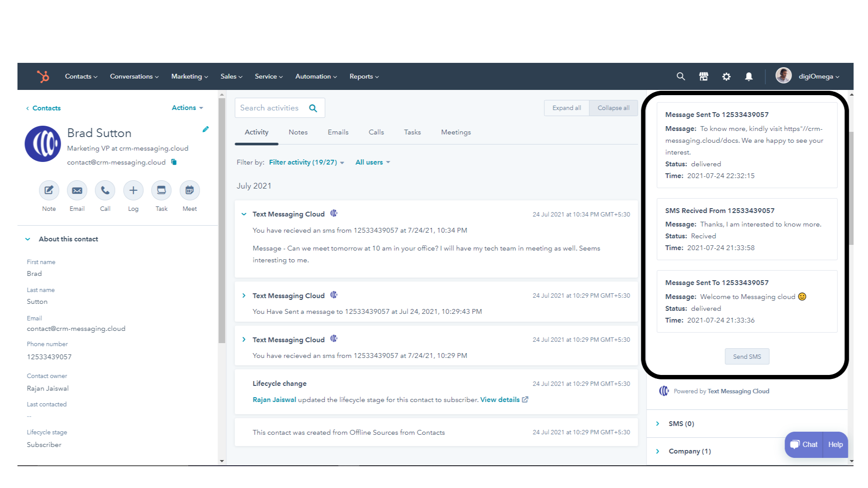Start a Call using the phone icon
This screenshot has height=488, width=868.
(x=105, y=190)
